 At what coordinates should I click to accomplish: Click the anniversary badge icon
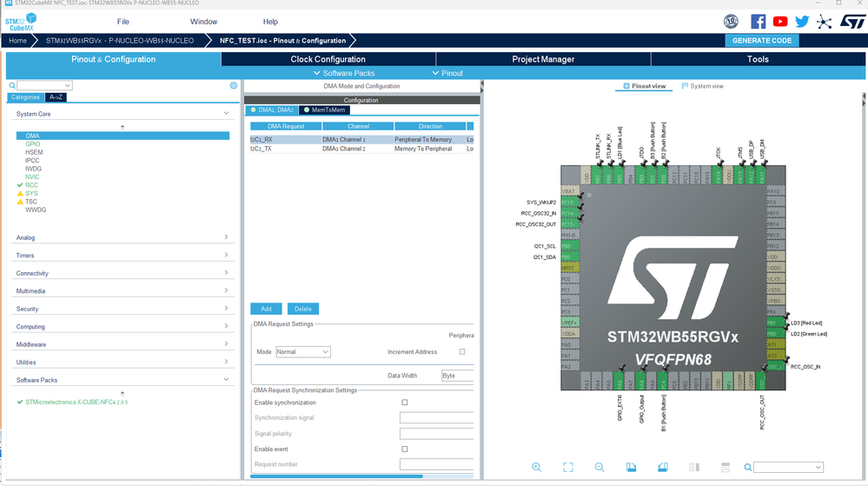tap(731, 22)
